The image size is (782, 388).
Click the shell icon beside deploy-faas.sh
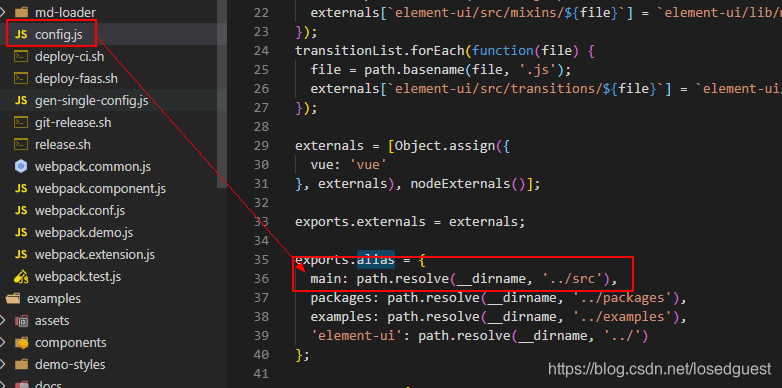click(x=21, y=78)
